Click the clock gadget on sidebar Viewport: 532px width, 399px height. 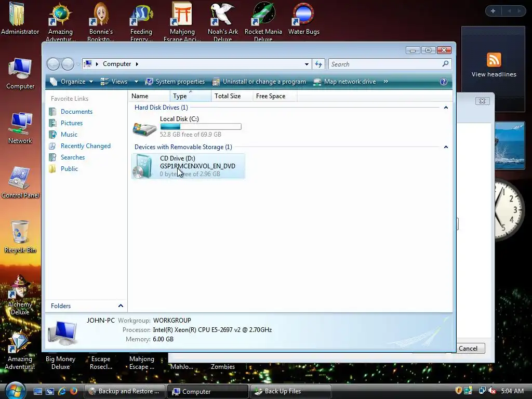tap(510, 210)
